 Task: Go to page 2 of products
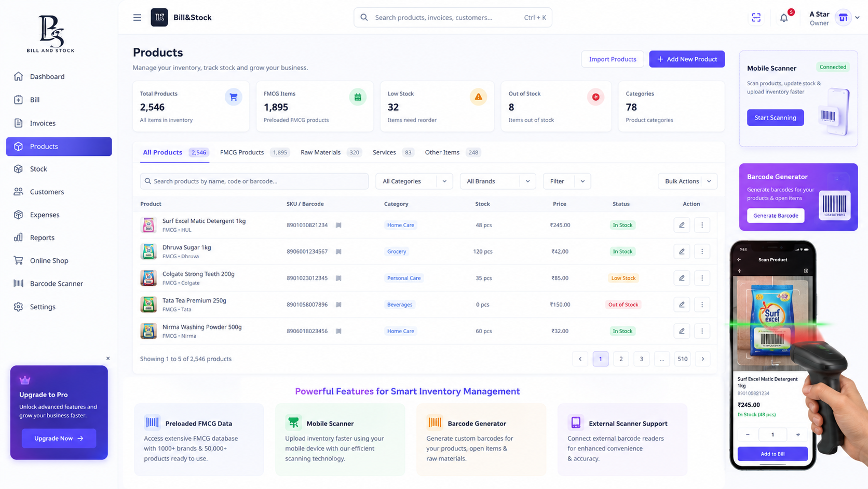pyautogui.click(x=621, y=359)
